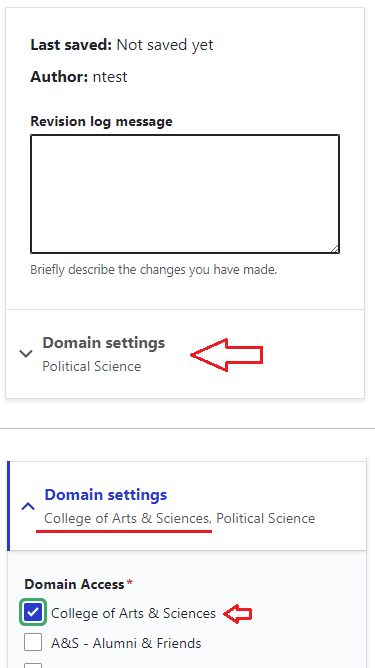The width and height of the screenshot is (375, 668).
Task: Click the blue up chevron beside Domain settings
Action: (28, 506)
